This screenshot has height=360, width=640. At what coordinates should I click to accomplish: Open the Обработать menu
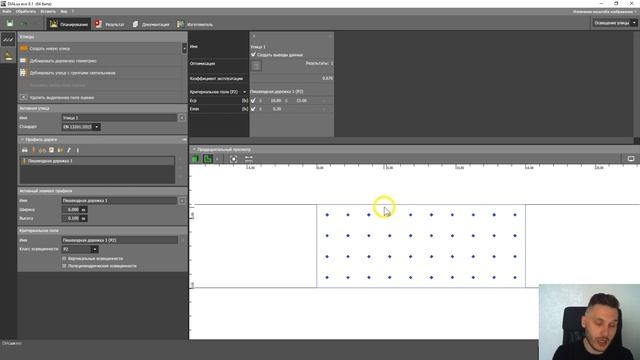click(x=26, y=11)
